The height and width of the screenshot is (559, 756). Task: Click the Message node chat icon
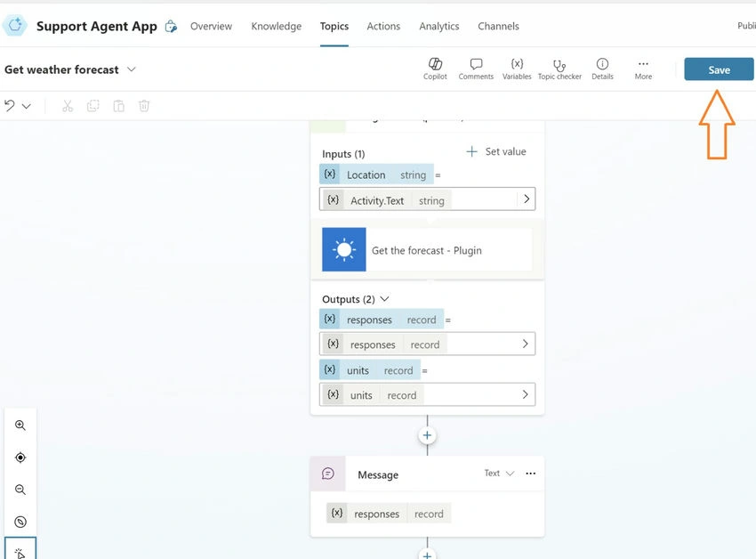coord(328,474)
